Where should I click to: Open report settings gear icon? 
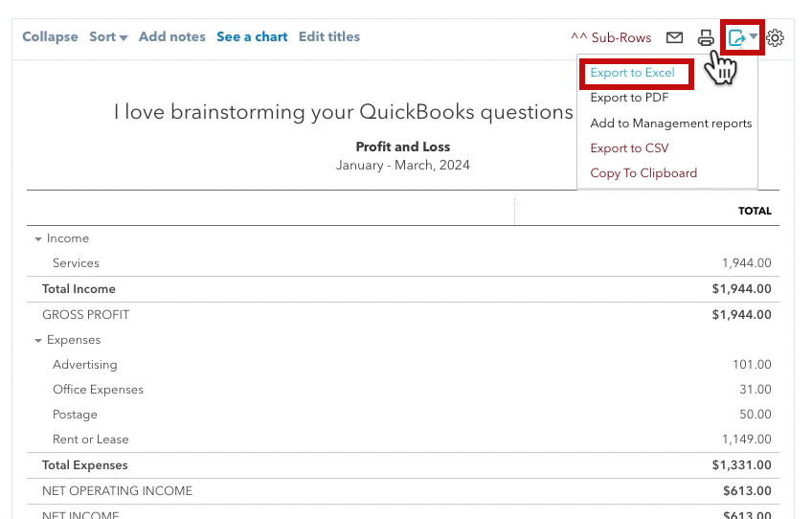click(775, 37)
